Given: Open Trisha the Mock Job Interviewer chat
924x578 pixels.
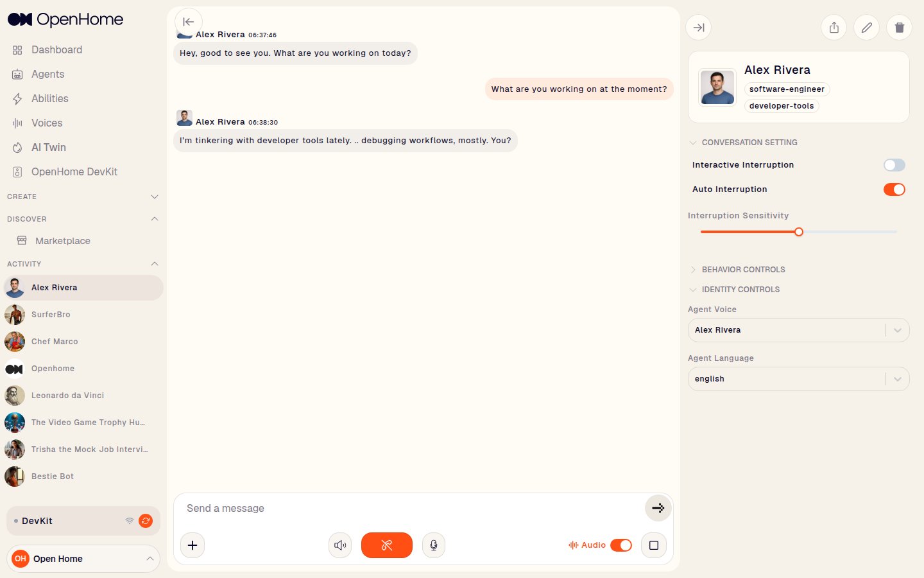Looking at the screenshot, I should tap(83, 450).
